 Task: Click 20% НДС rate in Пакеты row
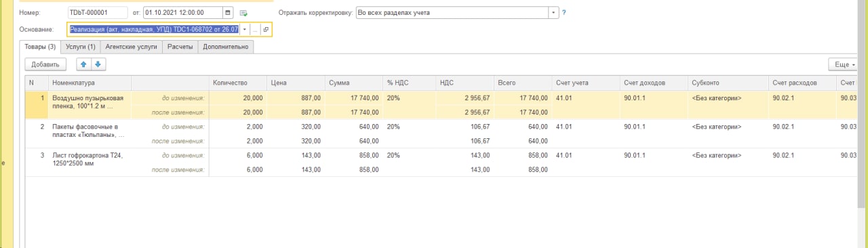point(394,127)
